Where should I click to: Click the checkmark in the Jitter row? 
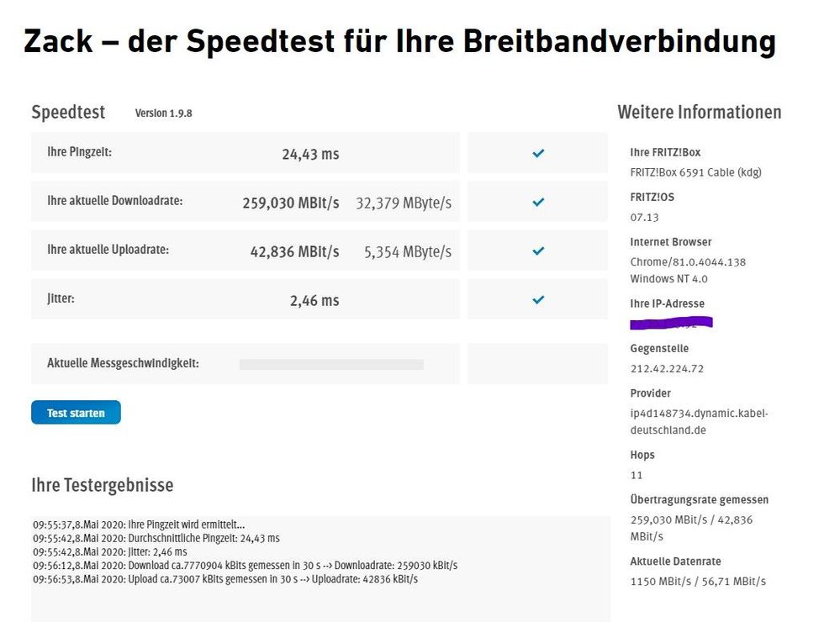pos(538,300)
